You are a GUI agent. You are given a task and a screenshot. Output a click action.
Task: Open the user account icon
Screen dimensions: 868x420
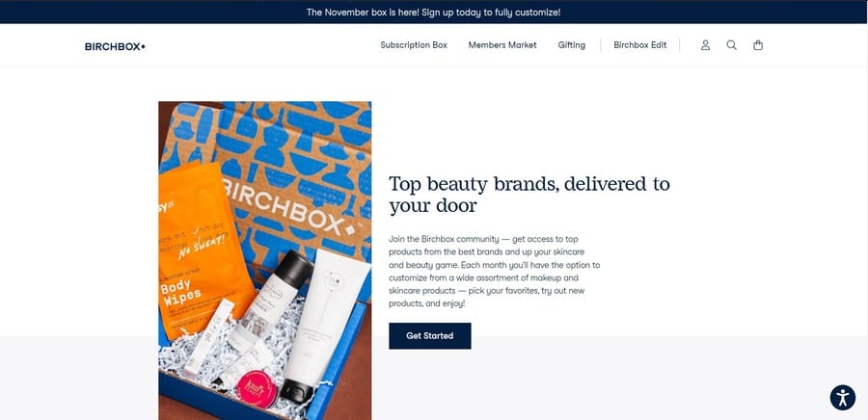(705, 45)
